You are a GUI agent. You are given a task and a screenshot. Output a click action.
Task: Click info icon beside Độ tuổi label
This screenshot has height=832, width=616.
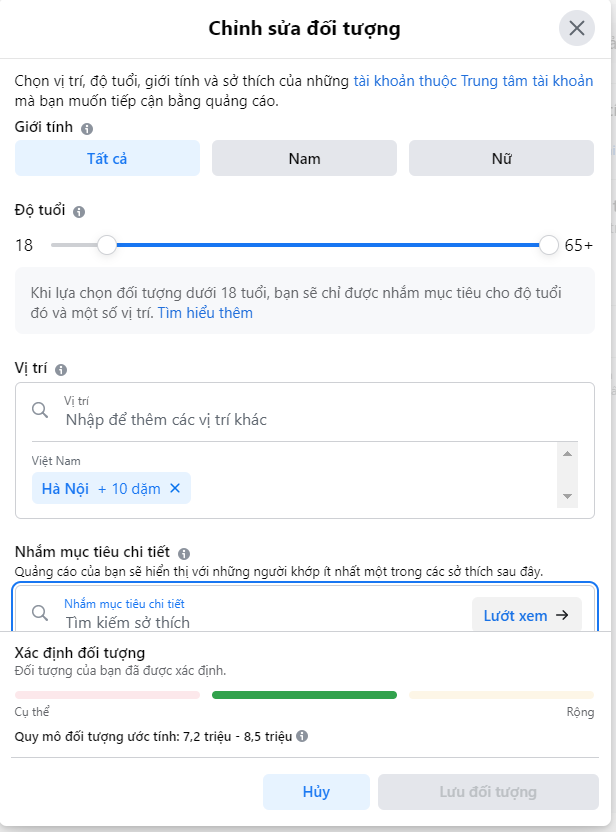pyautogui.click(x=79, y=212)
